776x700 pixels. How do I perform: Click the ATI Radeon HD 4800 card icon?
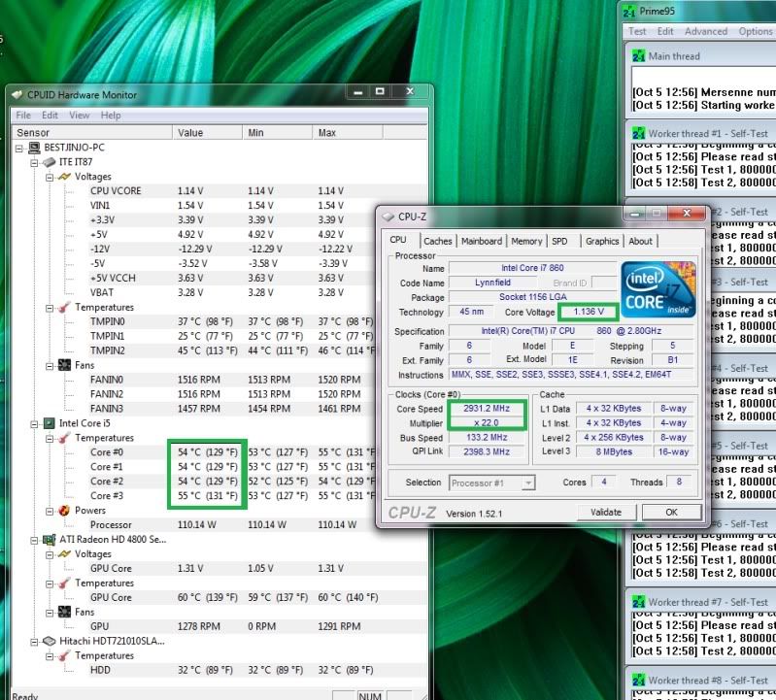point(50,540)
